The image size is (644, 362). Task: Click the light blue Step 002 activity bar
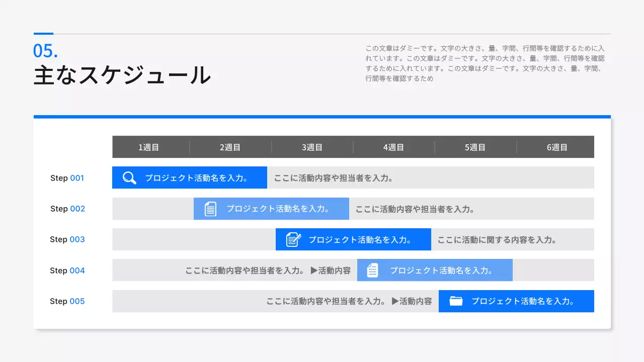pos(271,209)
